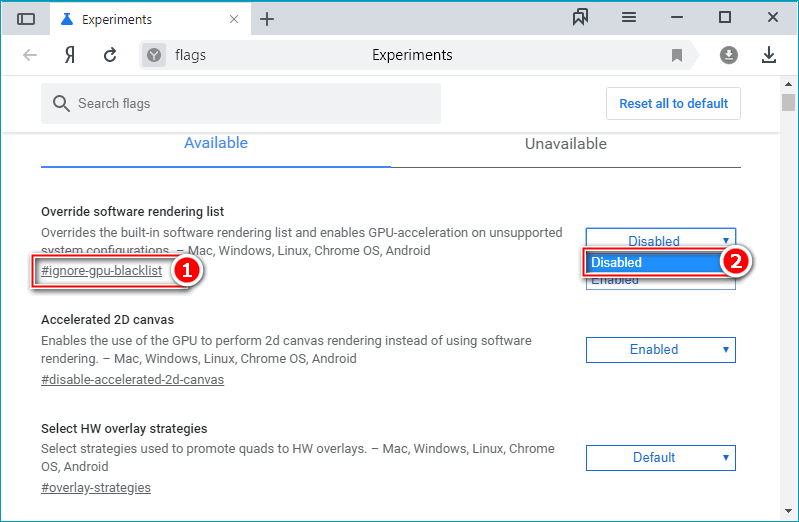Open HW overlay strategies Default dropdown
Viewport: 799px width, 522px height.
(660, 457)
